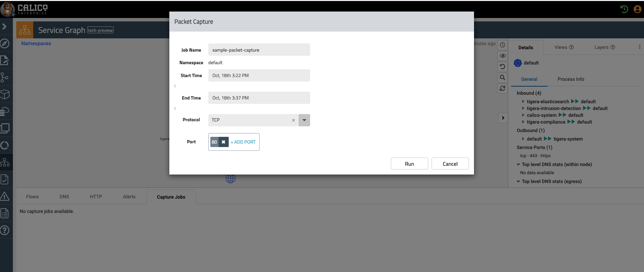Open the help question mark icon
Screen dimensions: 644x272
click(5, 230)
